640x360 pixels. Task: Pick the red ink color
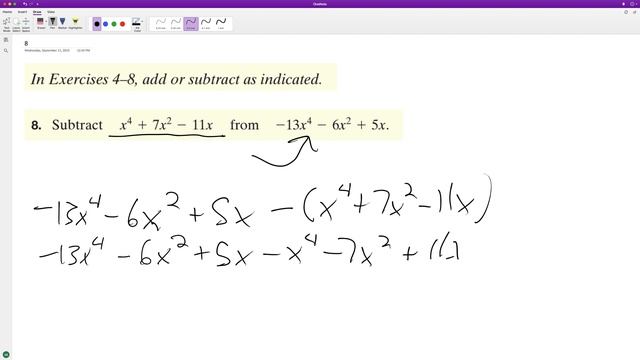coord(122,24)
